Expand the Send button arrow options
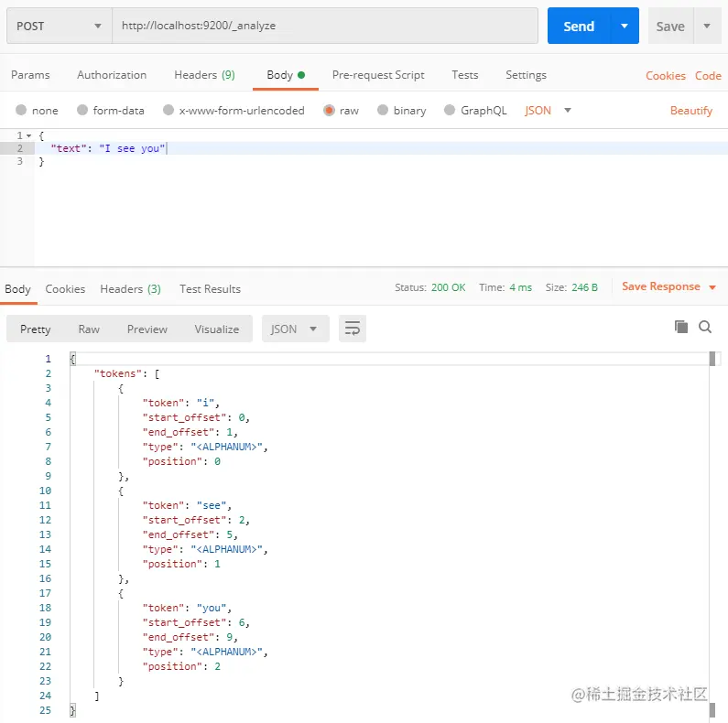The height and width of the screenshot is (723, 728). [625, 26]
